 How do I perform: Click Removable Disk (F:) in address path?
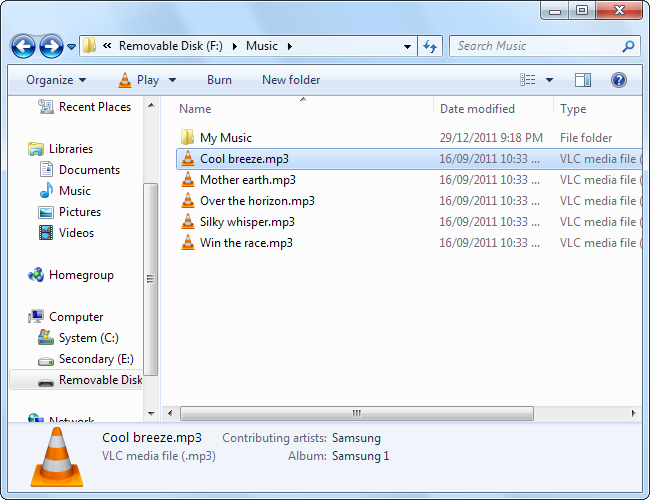(170, 46)
